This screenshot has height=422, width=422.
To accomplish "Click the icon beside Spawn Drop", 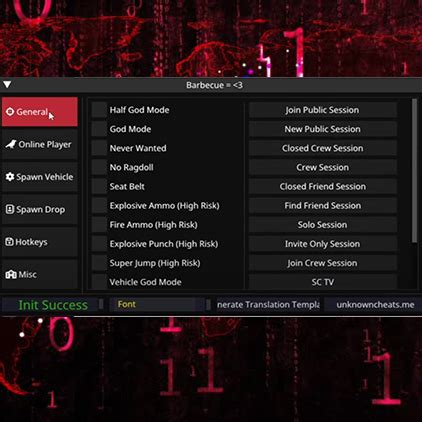I will click(10, 209).
